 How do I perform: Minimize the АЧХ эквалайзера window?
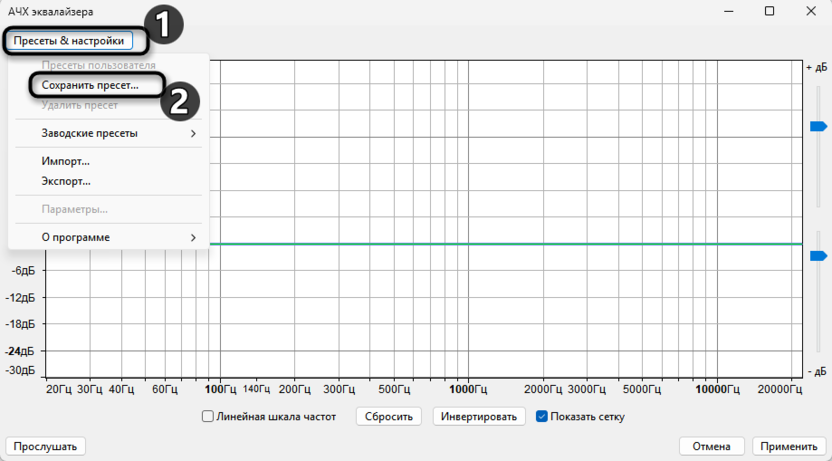729,11
